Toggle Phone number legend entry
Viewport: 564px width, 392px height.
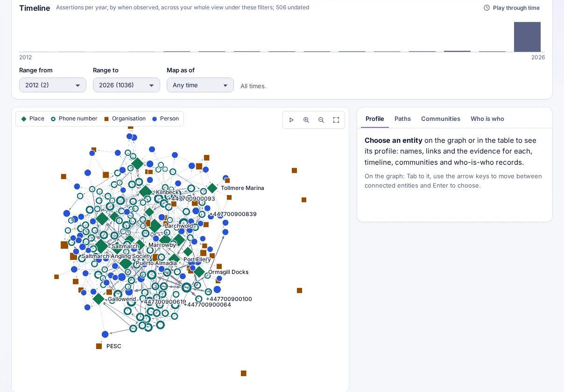click(x=74, y=119)
